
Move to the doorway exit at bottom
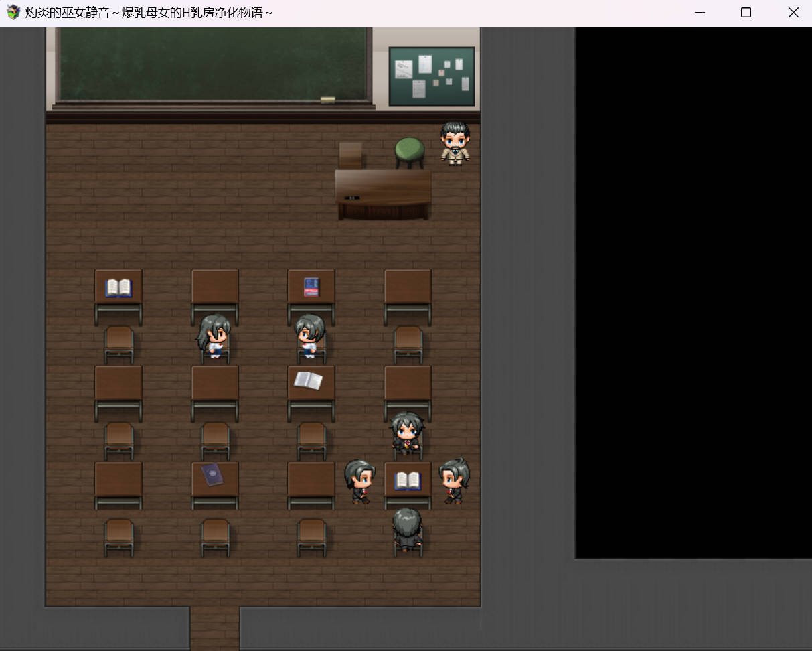214,628
